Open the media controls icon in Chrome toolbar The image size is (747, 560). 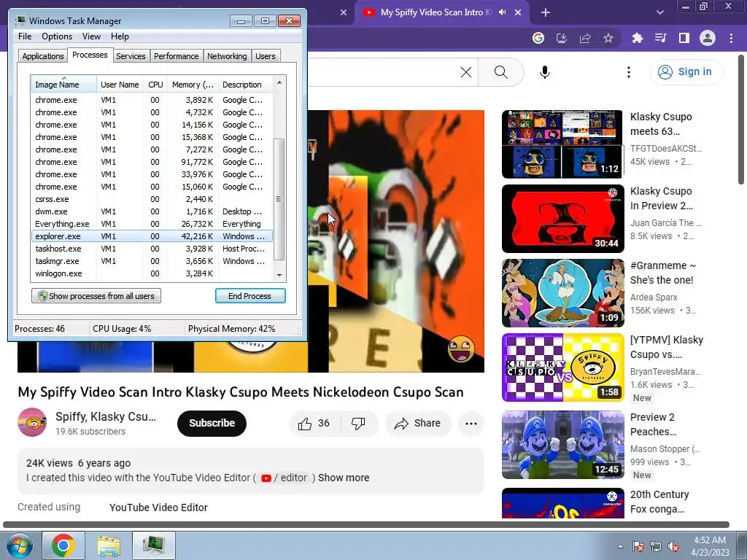[660, 38]
